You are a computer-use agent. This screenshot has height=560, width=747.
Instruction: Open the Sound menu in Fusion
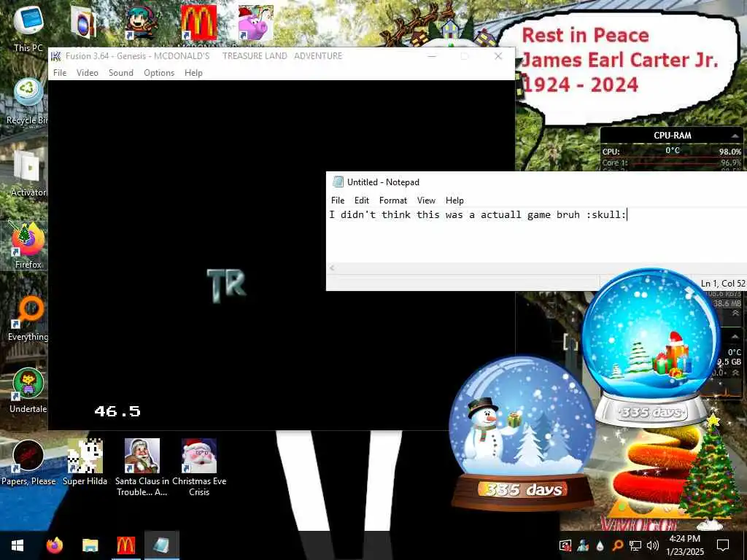click(120, 72)
